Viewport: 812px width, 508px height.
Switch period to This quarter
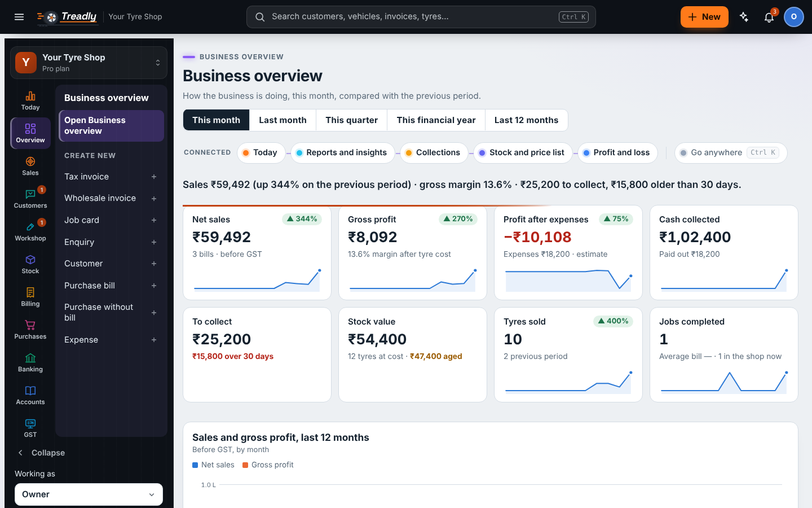(351, 120)
